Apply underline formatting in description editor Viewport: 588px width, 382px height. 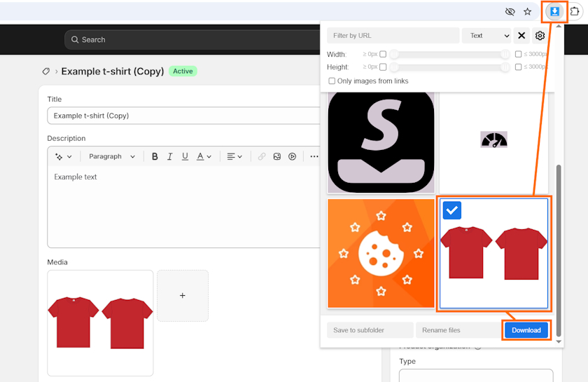click(x=185, y=156)
